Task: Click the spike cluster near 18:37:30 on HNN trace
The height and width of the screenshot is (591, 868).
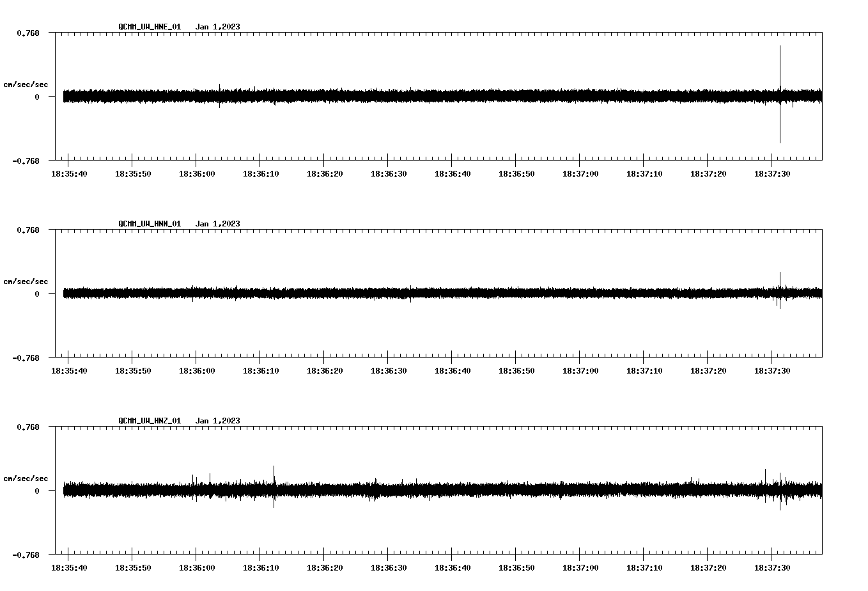Action: [780, 291]
